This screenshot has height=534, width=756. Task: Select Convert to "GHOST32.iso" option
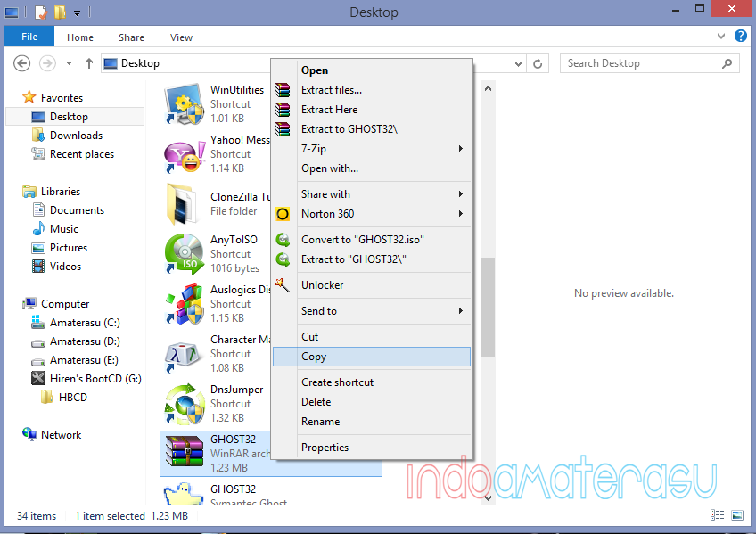[371, 240]
